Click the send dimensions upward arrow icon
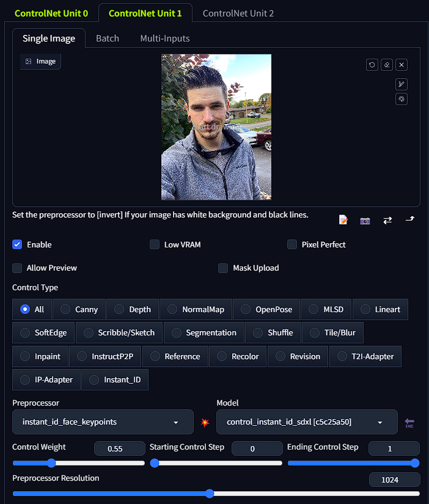Screen dimensions: 429x504 (410, 219)
